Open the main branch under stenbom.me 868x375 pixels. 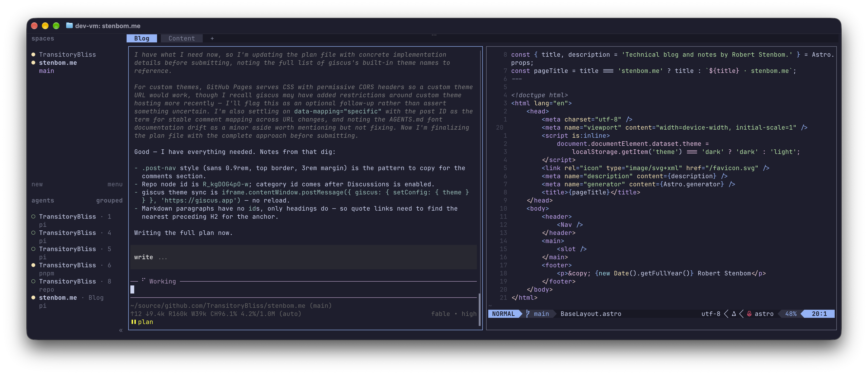click(x=46, y=71)
